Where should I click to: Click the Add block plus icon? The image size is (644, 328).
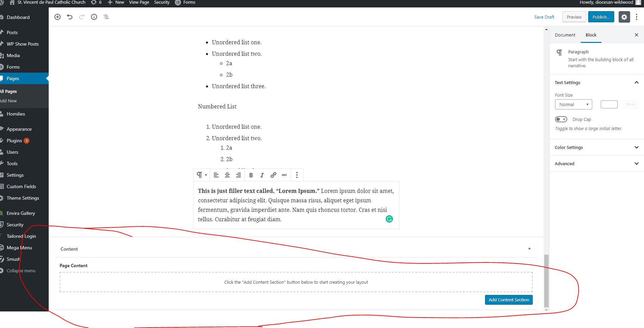click(x=57, y=17)
